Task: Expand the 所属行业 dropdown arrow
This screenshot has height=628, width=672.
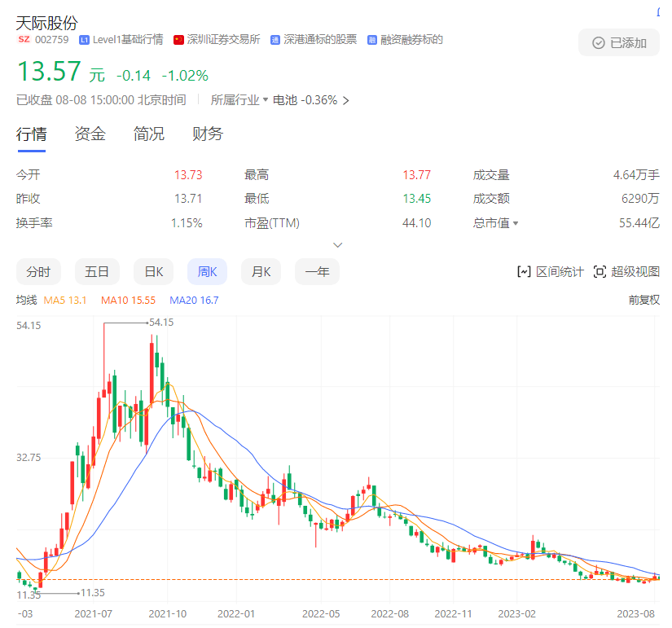Action: coord(266,100)
